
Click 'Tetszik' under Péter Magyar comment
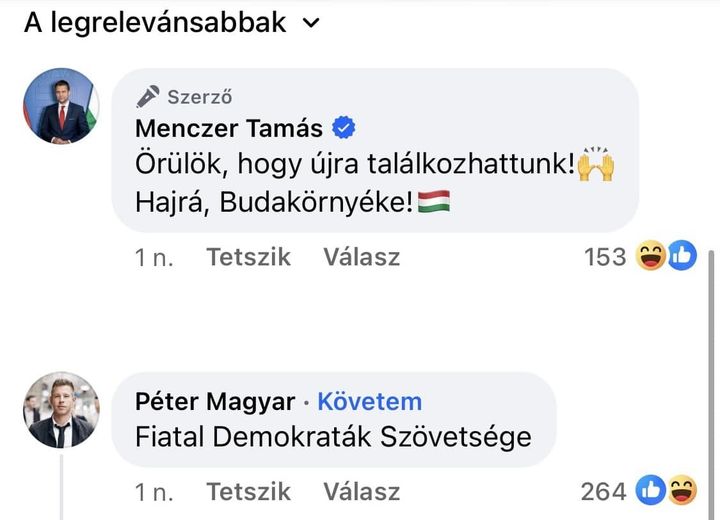click(248, 491)
